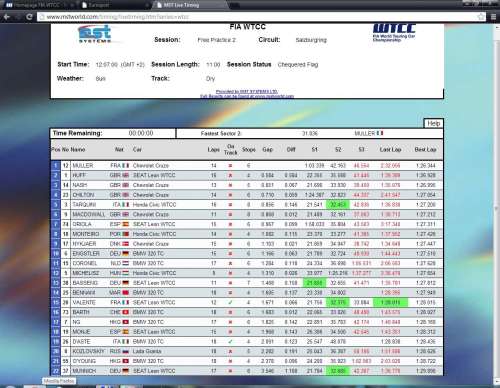This screenshot has width=500, height=388.
Task: Click the MST Systems logo
Action: pos(95,34)
